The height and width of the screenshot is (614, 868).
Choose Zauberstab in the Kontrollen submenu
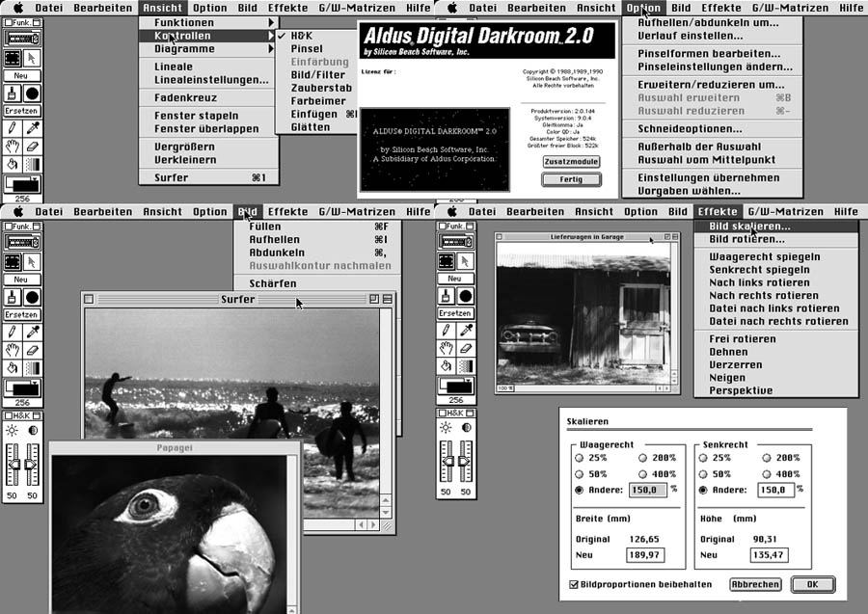coord(316,88)
